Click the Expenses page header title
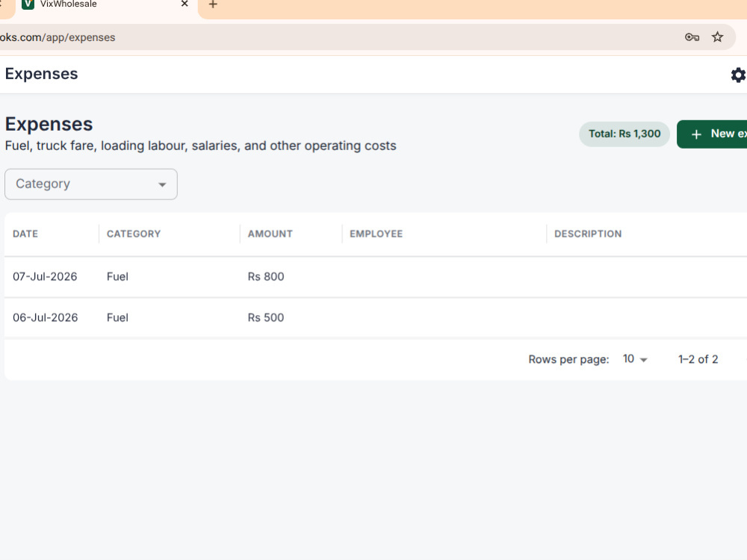Image resolution: width=747 pixels, height=560 pixels. click(41, 74)
